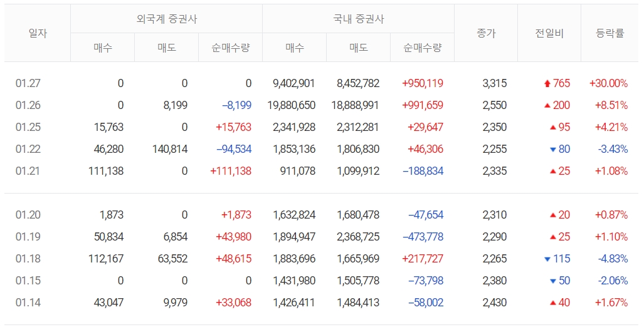Click the 순매수량 header under 외국계 증권사
644x327 pixels.
click(230, 48)
